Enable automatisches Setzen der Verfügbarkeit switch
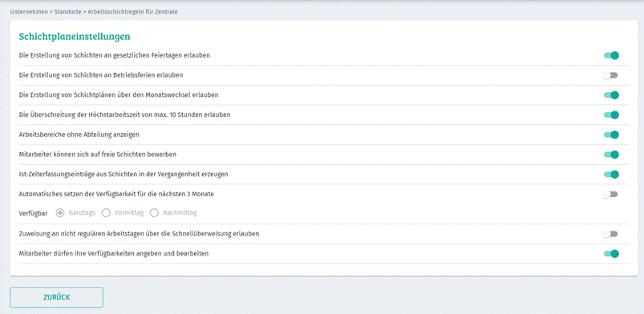This screenshot has height=314, width=644. click(610, 194)
